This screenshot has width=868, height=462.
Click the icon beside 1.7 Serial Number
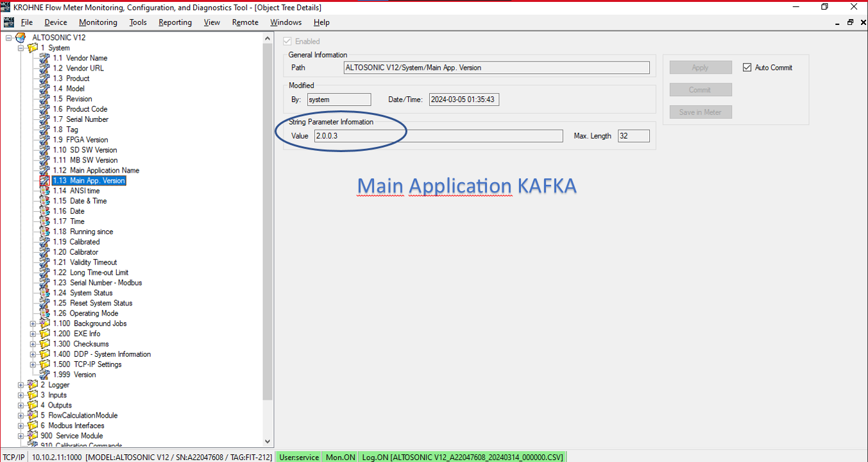point(44,119)
